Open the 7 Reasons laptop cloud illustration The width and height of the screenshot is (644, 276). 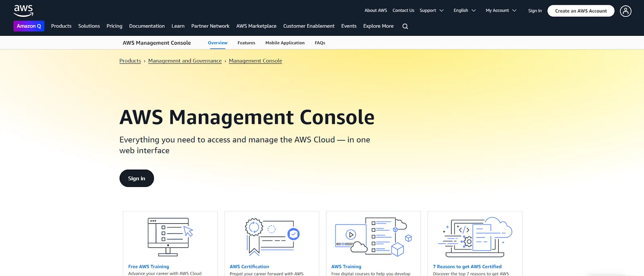coord(475,237)
